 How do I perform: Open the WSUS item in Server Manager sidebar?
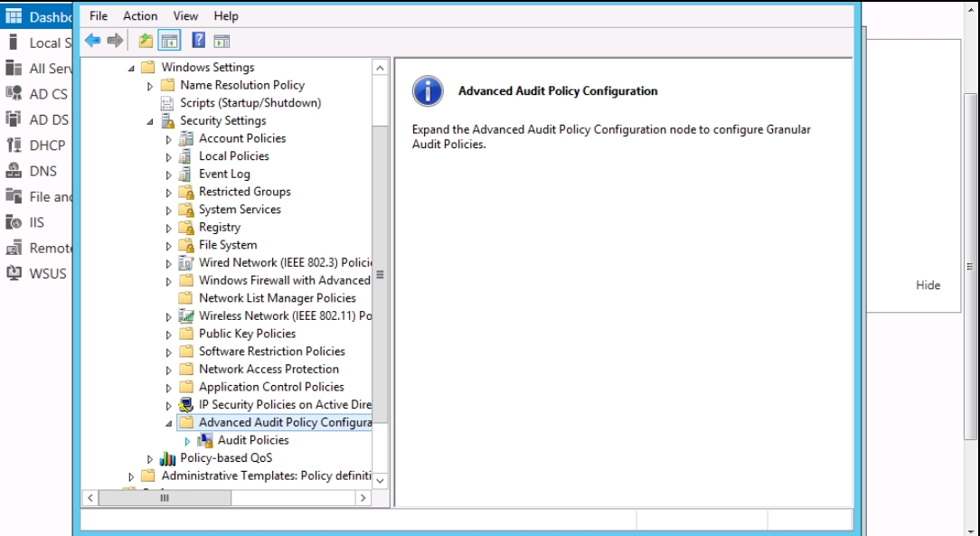coord(47,273)
